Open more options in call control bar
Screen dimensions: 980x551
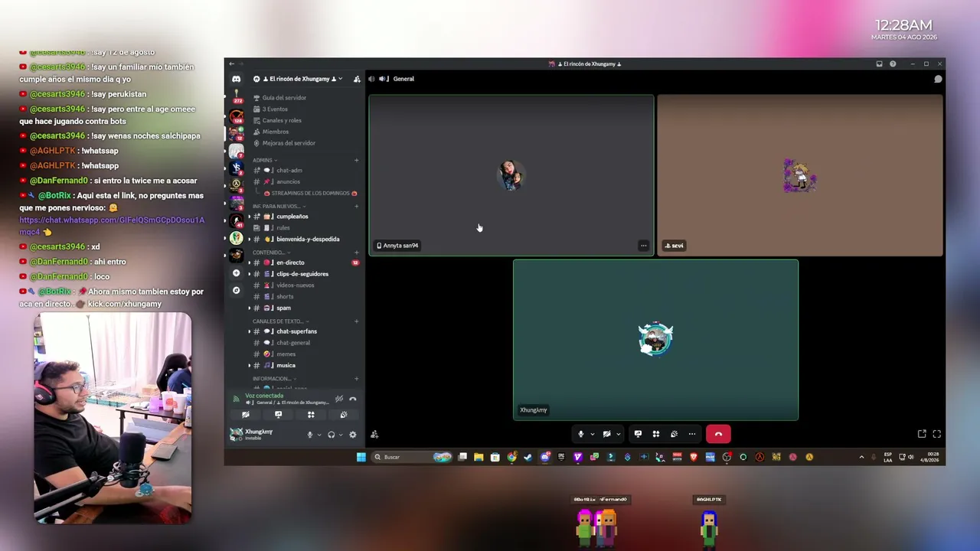(692, 434)
